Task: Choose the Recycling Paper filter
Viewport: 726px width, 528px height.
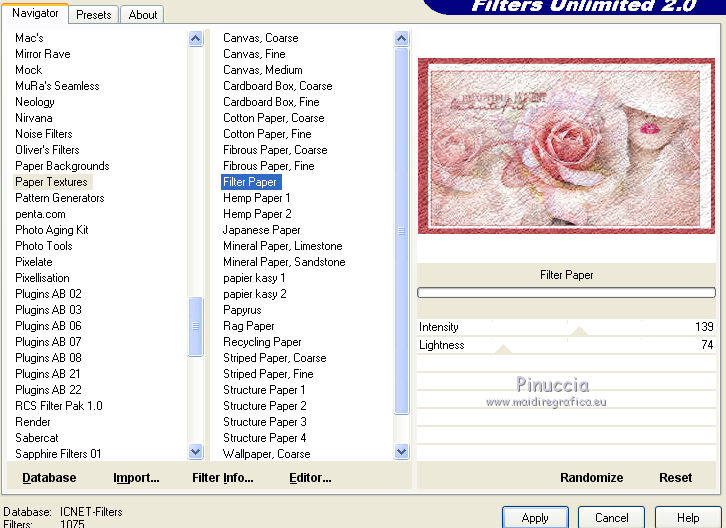Action: (262, 342)
